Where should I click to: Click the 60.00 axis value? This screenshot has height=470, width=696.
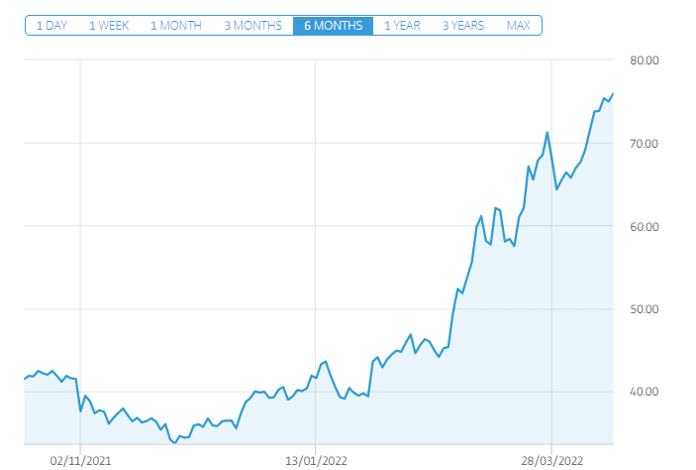tap(645, 227)
